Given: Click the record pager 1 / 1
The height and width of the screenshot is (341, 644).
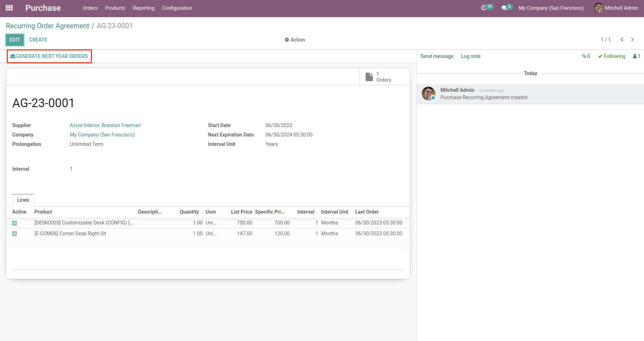Looking at the screenshot, I should click(x=606, y=40).
